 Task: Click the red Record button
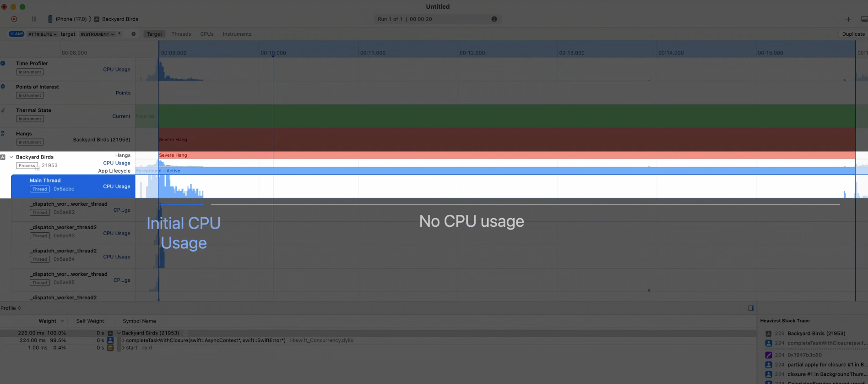(14, 19)
